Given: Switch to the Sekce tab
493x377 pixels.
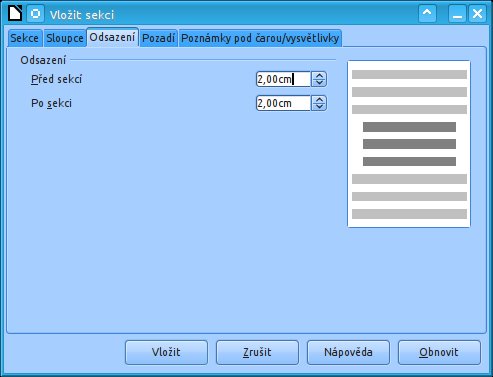Looking at the screenshot, I should (x=24, y=38).
